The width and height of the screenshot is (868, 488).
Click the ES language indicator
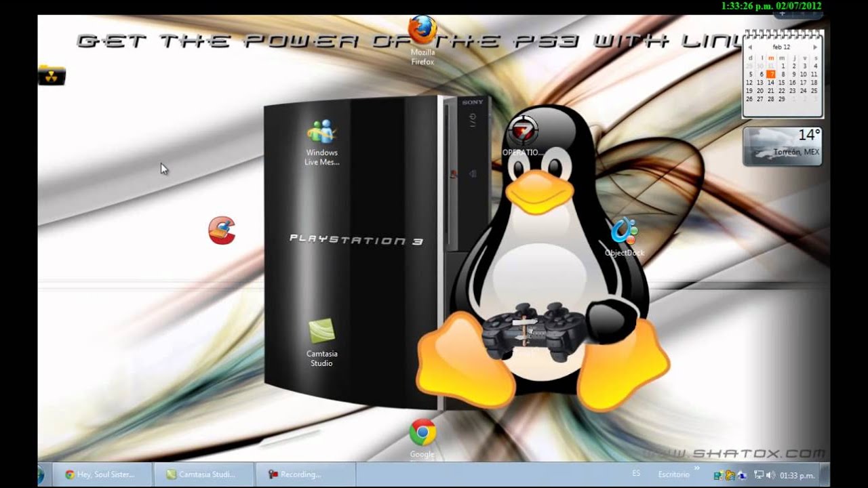[636, 474]
